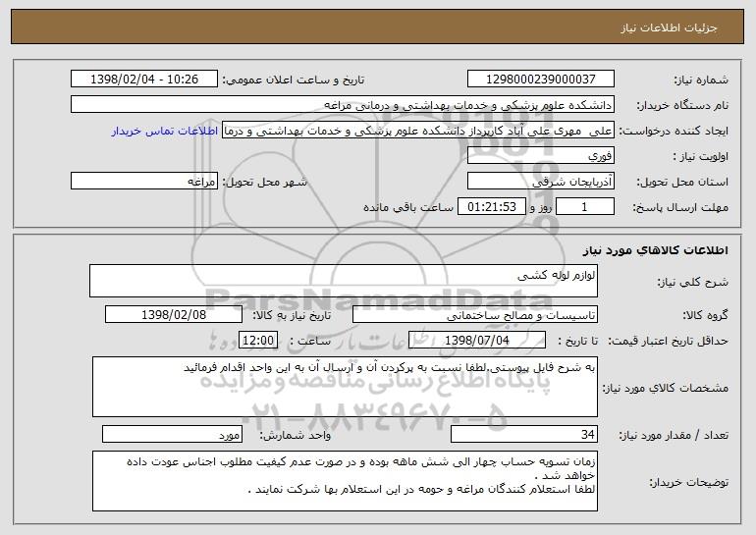The width and height of the screenshot is (756, 535).
Task: Click the label گروه کالا:
Action: click(x=705, y=316)
